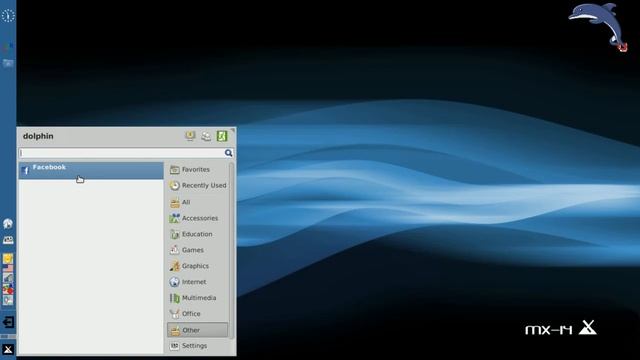Screen dimensions: 640x360
Task: Open the dolphin desktop icon
Action: click(x=598, y=27)
